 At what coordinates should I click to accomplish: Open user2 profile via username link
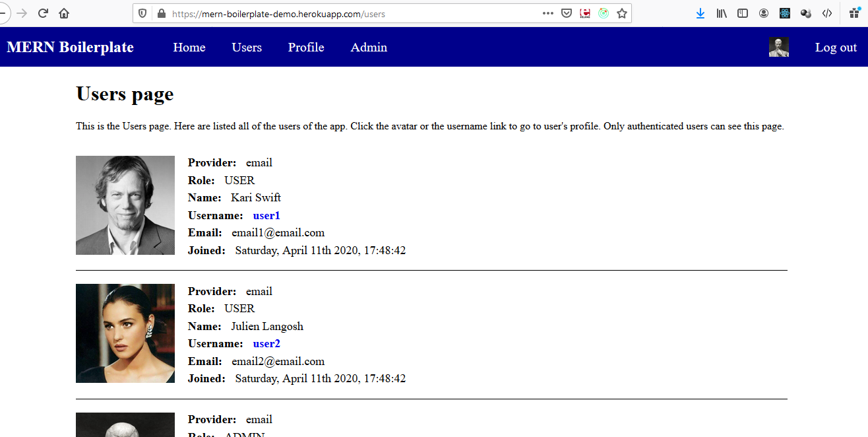(266, 343)
